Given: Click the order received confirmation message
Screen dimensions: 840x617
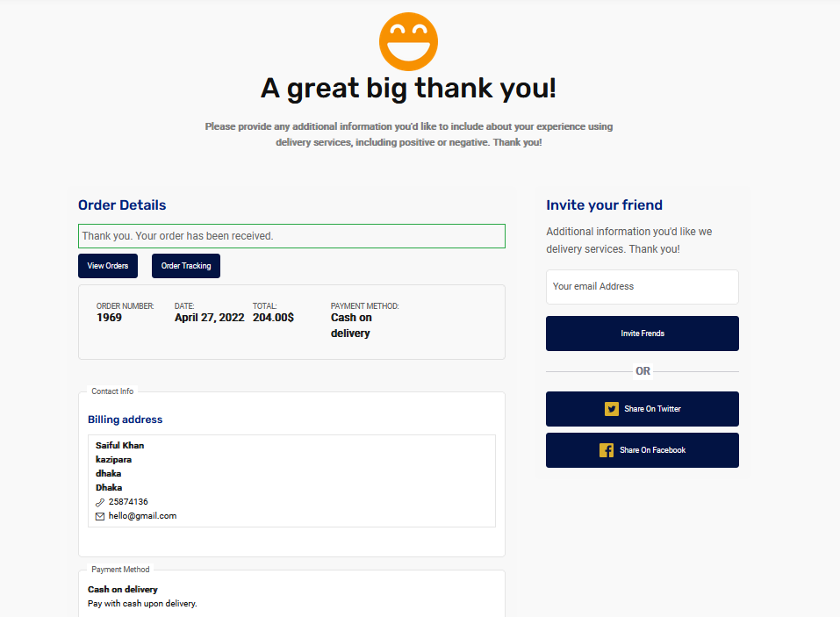Looking at the screenshot, I should tap(291, 236).
